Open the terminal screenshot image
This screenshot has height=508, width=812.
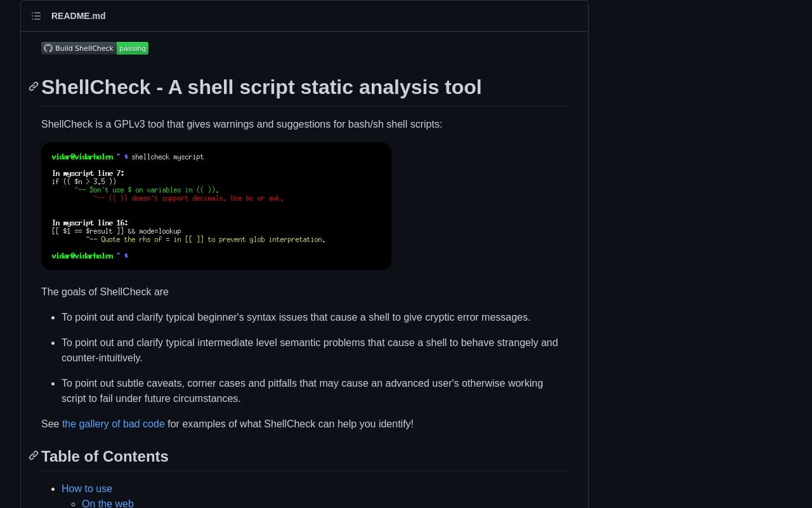click(216, 206)
